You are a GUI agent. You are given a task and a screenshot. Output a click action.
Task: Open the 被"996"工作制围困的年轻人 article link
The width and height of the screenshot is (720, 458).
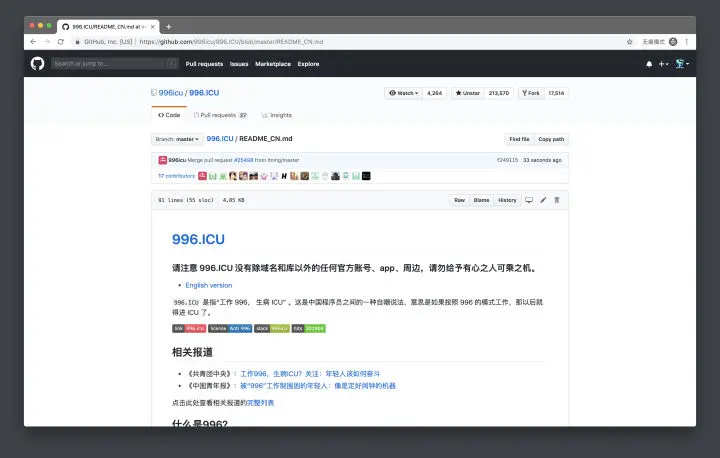[x=318, y=386]
